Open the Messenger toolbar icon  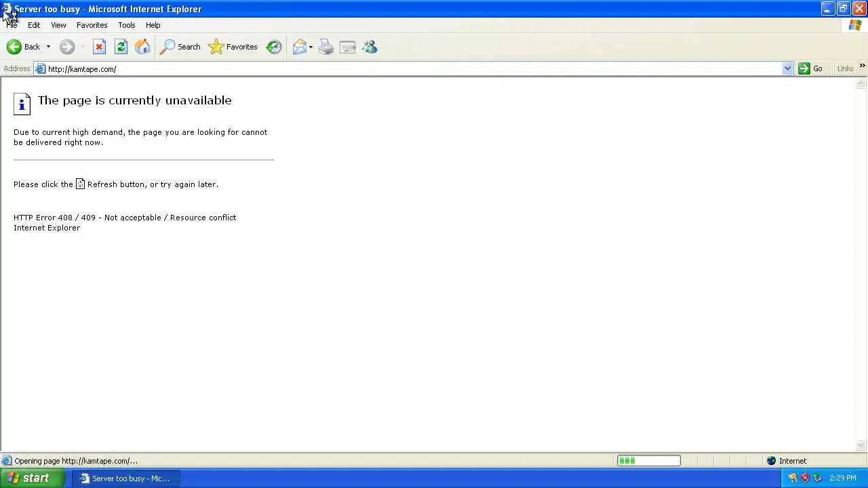pos(370,47)
